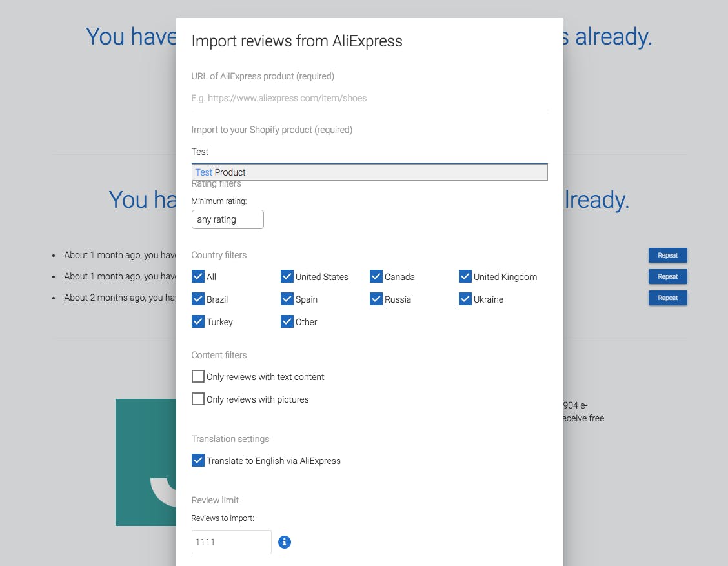
Task: Toggle the Brazil checkbox
Action: coord(198,299)
